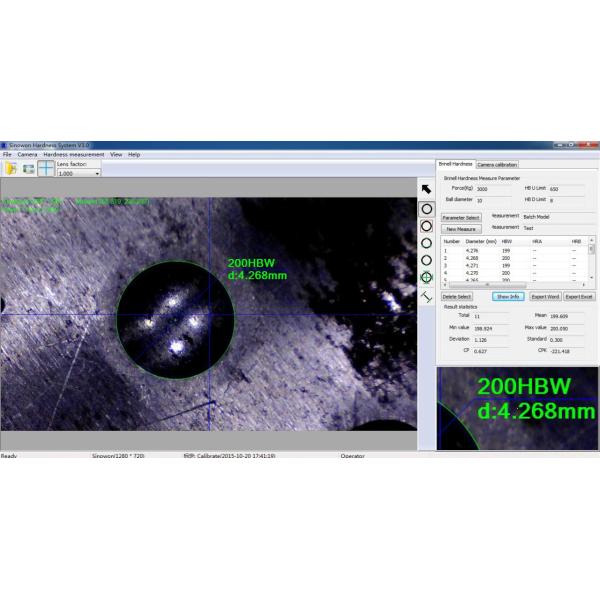600x600 pixels.
Task: Click the Parameter Select button
Action: [x=461, y=217]
